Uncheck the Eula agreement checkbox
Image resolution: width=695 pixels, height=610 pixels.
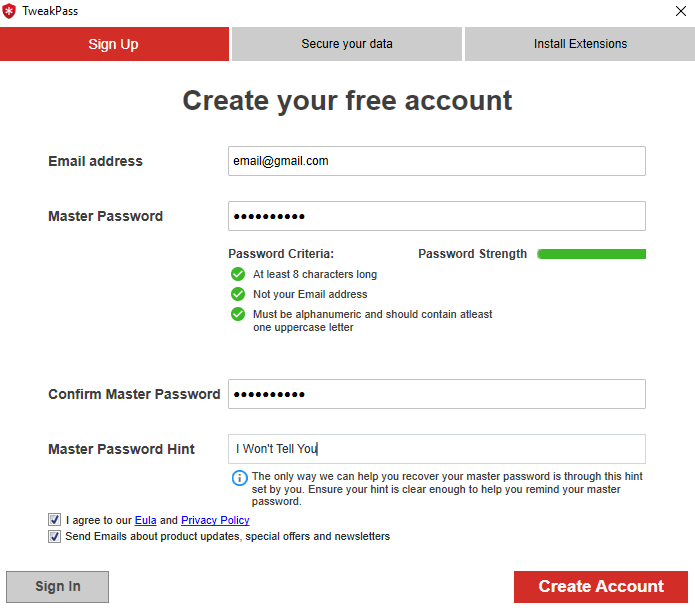pos(54,520)
